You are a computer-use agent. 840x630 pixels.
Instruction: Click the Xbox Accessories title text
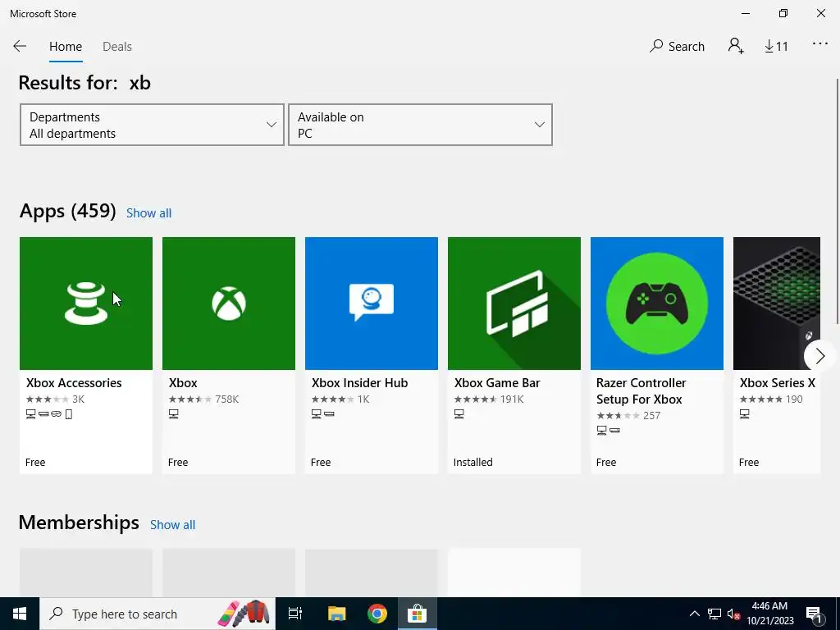[74, 383]
